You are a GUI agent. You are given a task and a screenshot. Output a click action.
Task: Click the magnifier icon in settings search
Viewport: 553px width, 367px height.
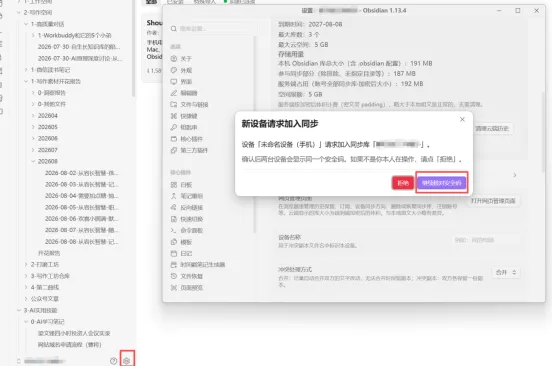click(x=174, y=29)
